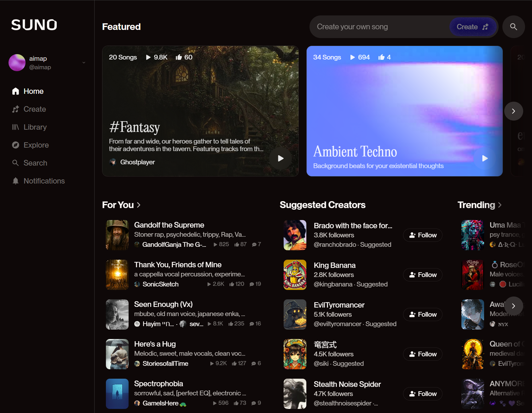This screenshot has width=532, height=413.
Task: Show more Trending songs with arrow
Action: point(513,306)
